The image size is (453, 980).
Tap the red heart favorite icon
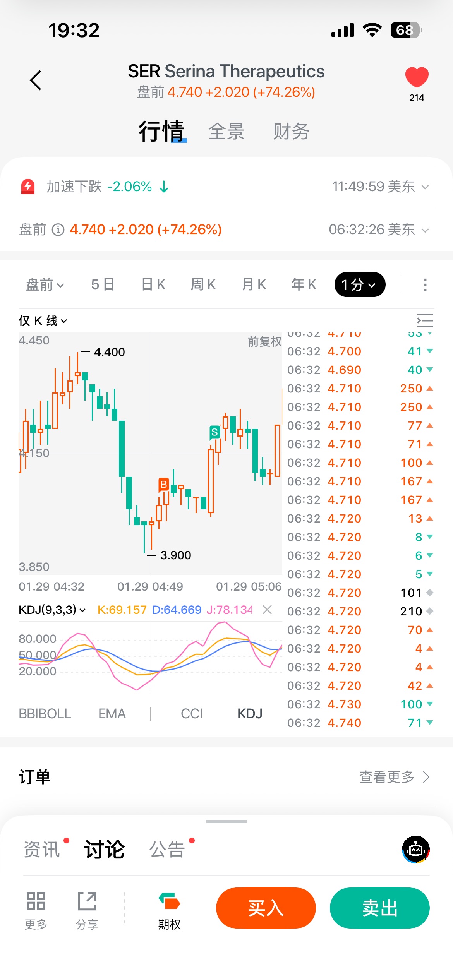coord(417,77)
